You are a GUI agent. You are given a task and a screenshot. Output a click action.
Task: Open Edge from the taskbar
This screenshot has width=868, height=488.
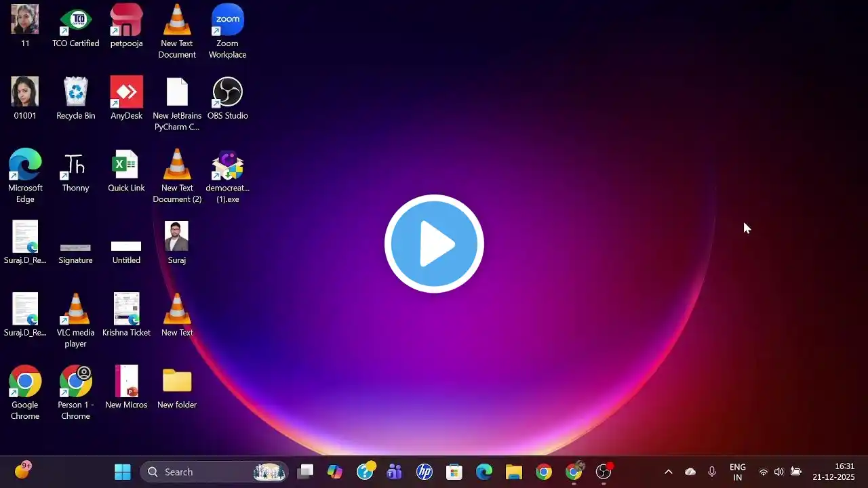484,472
